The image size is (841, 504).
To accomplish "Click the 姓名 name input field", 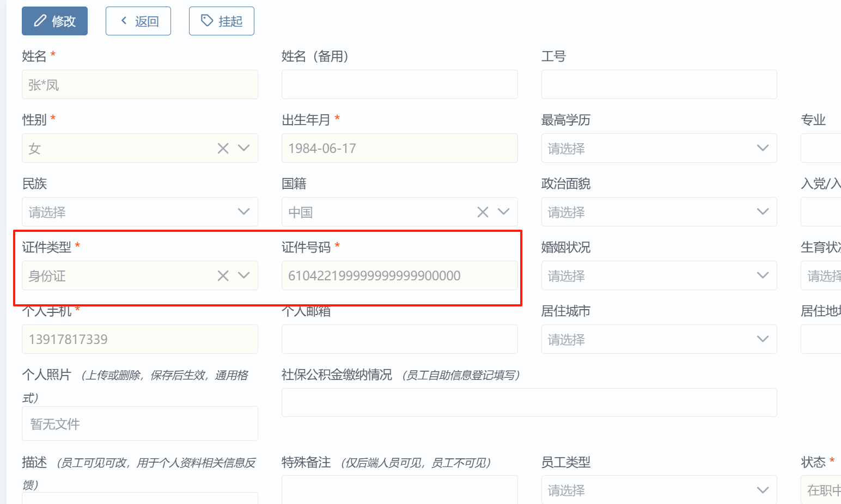I will [x=139, y=85].
